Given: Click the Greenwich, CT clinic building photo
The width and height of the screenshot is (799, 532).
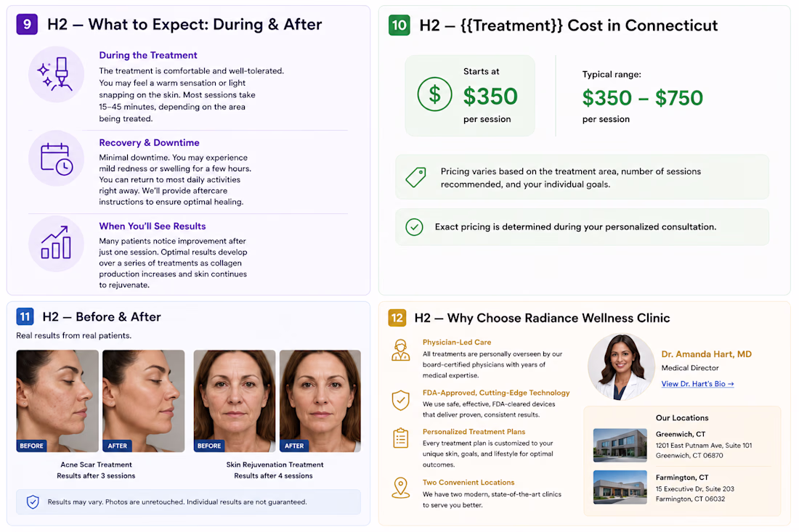Looking at the screenshot, I should tap(620, 446).
